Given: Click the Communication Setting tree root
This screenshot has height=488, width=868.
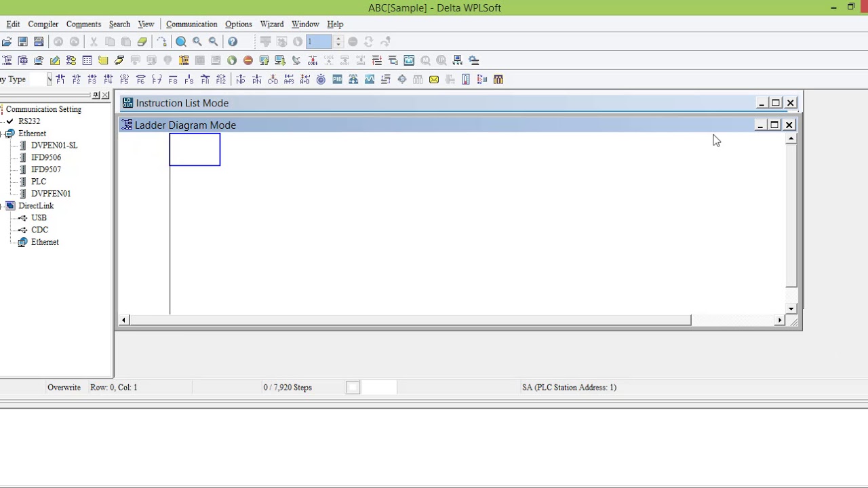Looking at the screenshot, I should pos(43,109).
